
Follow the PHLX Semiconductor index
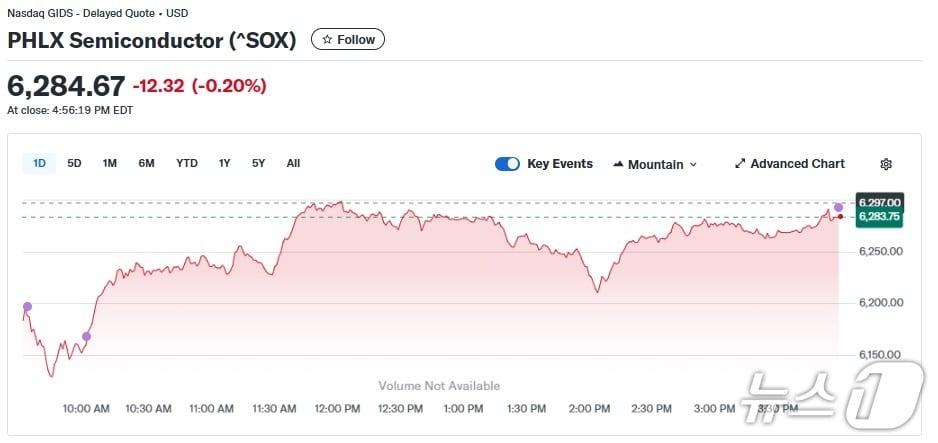click(x=347, y=40)
